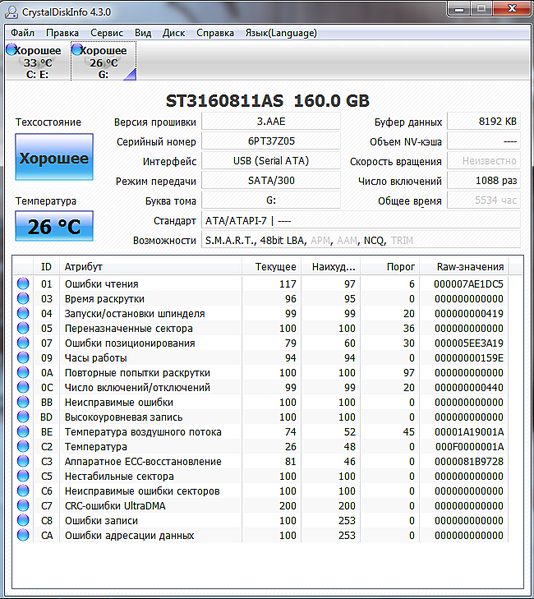Image resolution: width=534 pixels, height=599 pixels.
Task: Click serial number field 6PT37Z05
Action: [x=271, y=141]
